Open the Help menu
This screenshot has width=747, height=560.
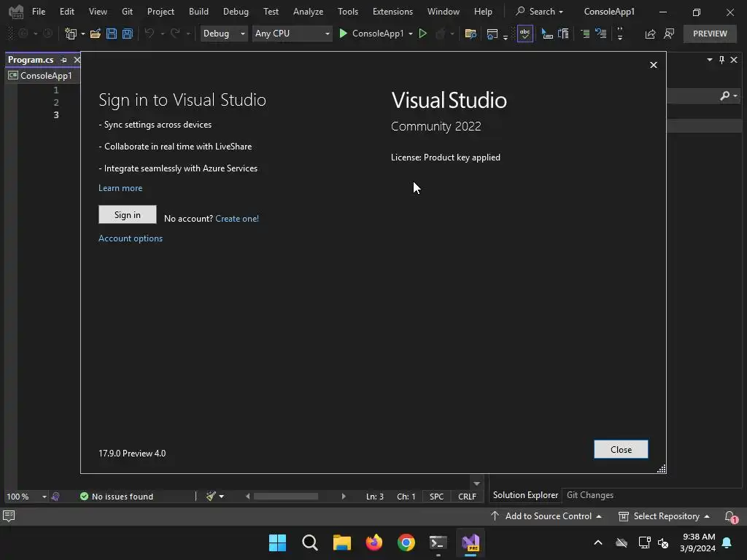click(x=483, y=12)
